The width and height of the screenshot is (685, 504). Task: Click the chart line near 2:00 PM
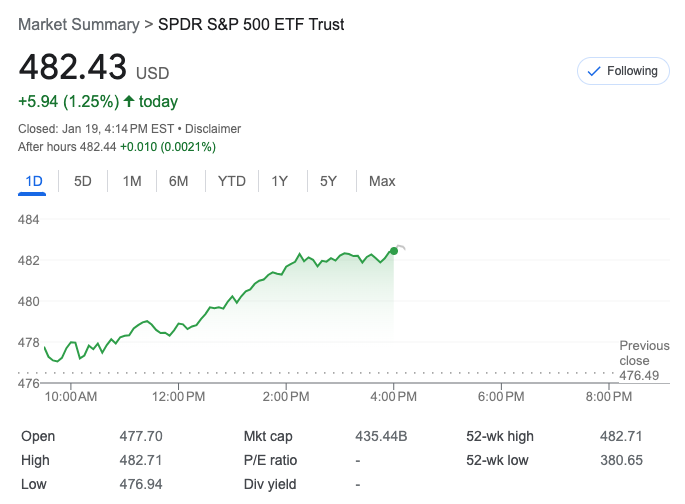[x=287, y=267]
